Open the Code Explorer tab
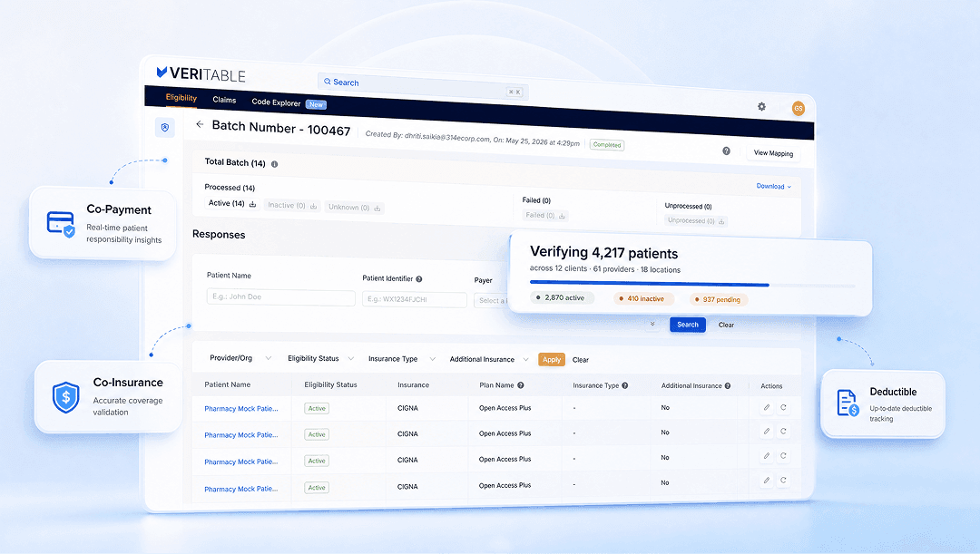 (276, 102)
